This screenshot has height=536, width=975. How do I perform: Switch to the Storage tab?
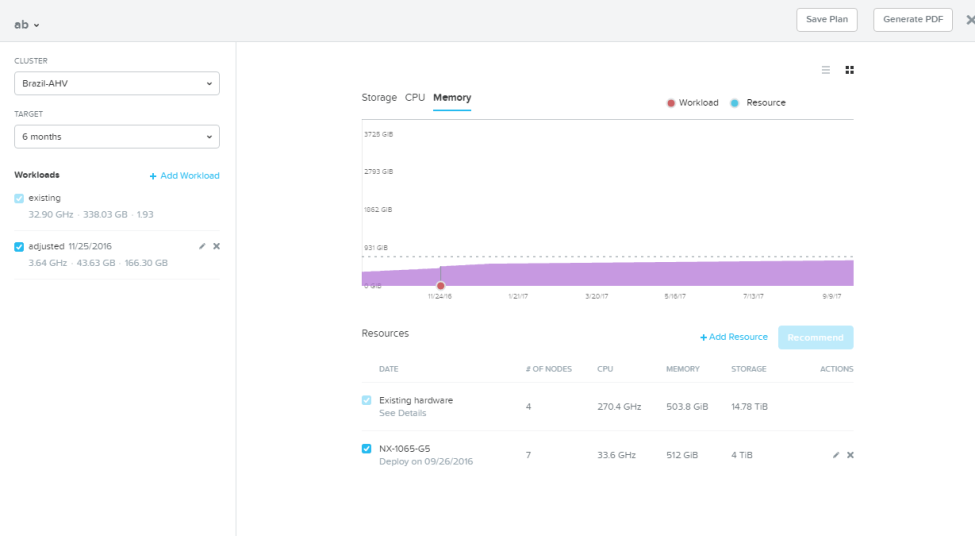[x=379, y=98]
